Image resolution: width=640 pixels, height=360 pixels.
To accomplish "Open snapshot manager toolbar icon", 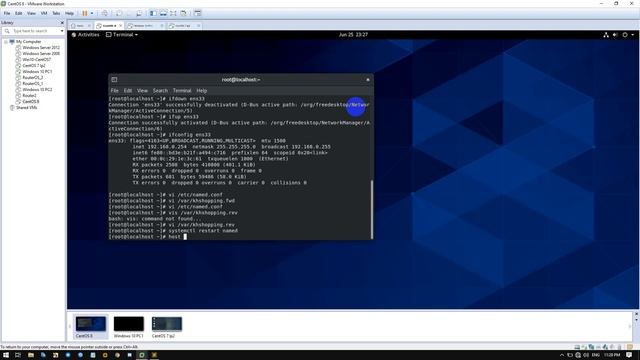I will coord(139,13).
